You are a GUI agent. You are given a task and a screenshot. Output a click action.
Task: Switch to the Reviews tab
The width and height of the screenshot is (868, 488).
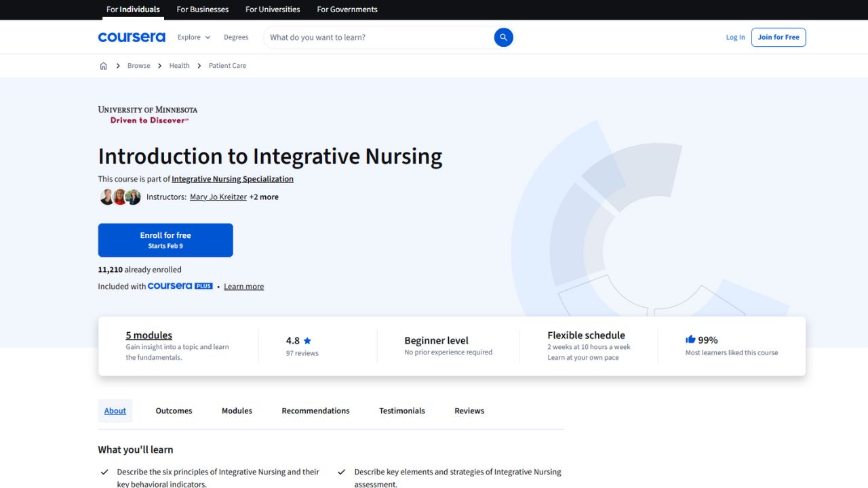(469, 411)
